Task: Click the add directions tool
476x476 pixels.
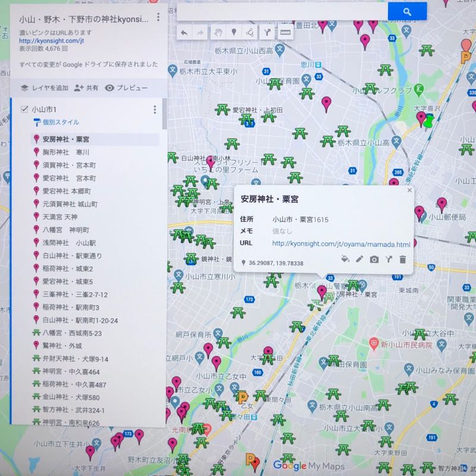Action: point(267,33)
